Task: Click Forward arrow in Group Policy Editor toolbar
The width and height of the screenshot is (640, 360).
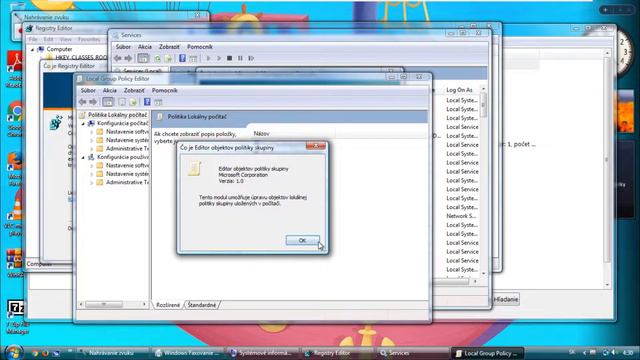Action: tap(93, 102)
